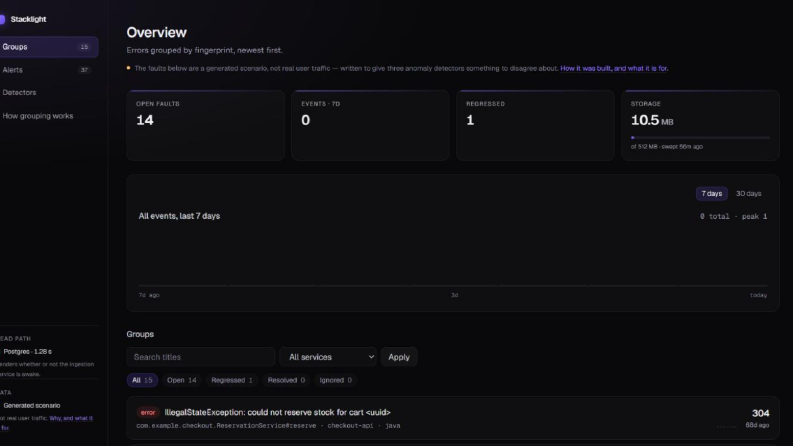
Task: Click the storage usage progress bar
Action: tap(700, 138)
